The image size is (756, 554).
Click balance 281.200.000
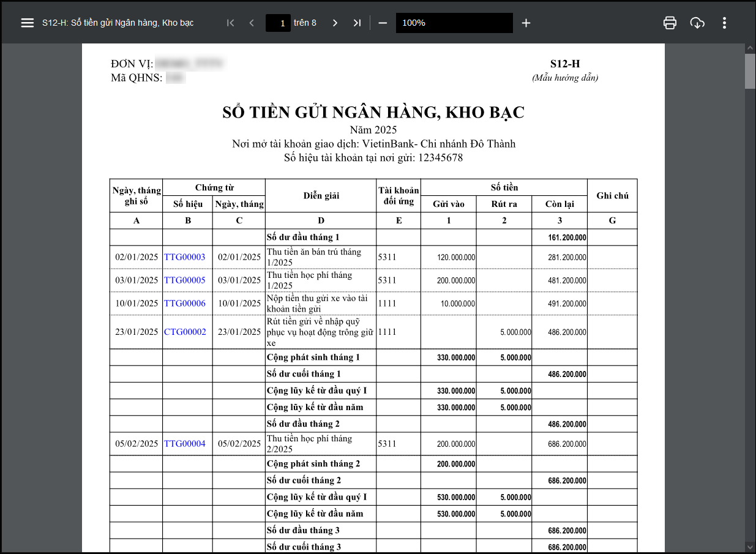point(567,258)
